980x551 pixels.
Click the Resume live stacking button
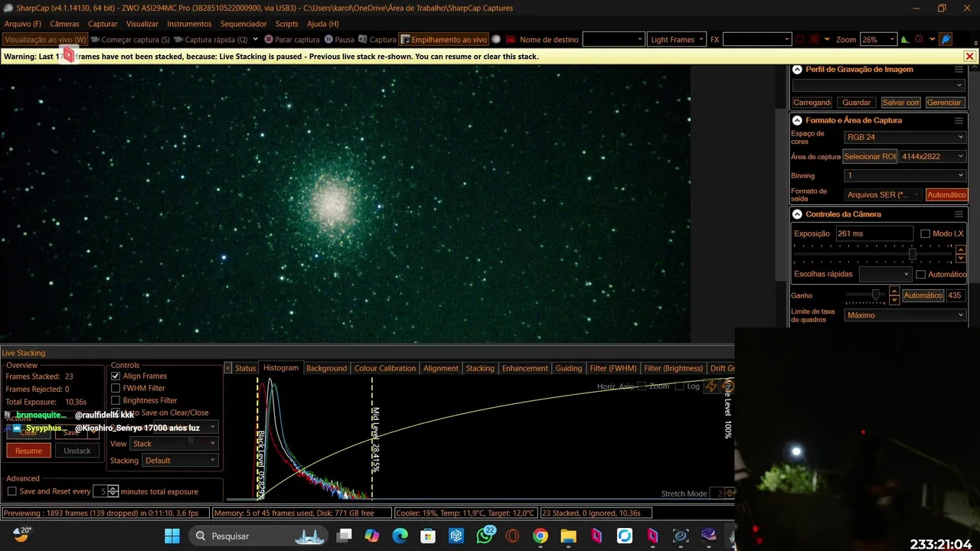tap(28, 451)
